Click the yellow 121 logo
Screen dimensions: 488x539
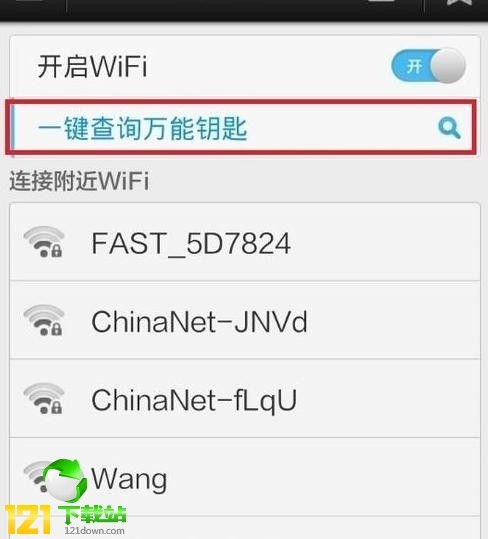coord(28,519)
